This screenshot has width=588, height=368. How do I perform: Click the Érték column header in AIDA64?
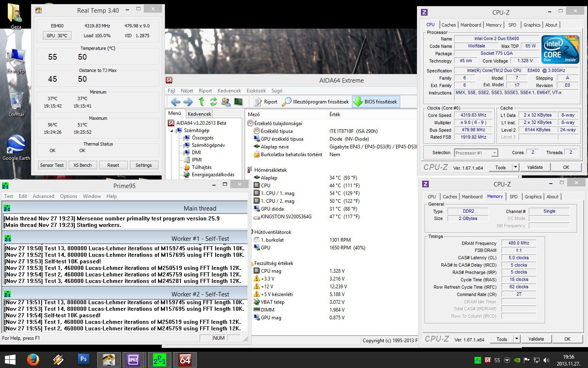[372, 114]
